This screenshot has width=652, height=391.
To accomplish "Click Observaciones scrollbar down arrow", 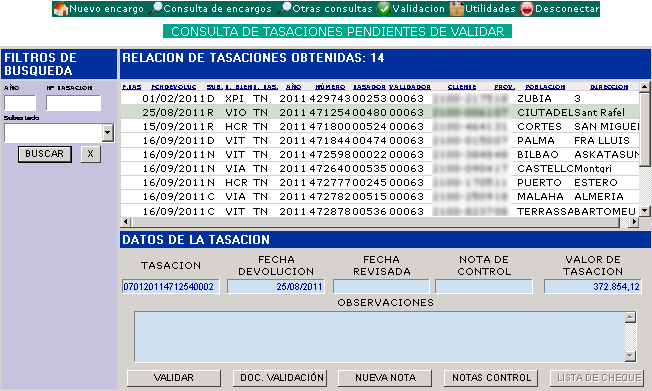I will coord(630,356).
